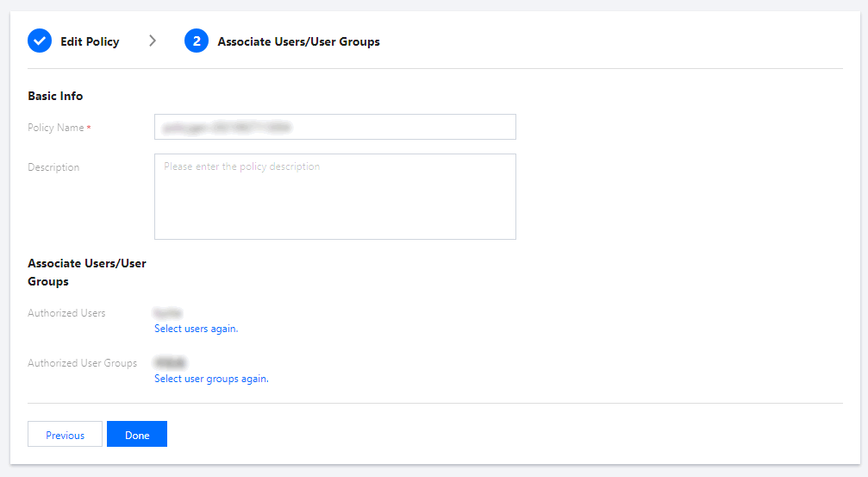Image resolution: width=868 pixels, height=477 pixels.
Task: Select the Associate Users/User Groups step label
Action: coord(298,41)
